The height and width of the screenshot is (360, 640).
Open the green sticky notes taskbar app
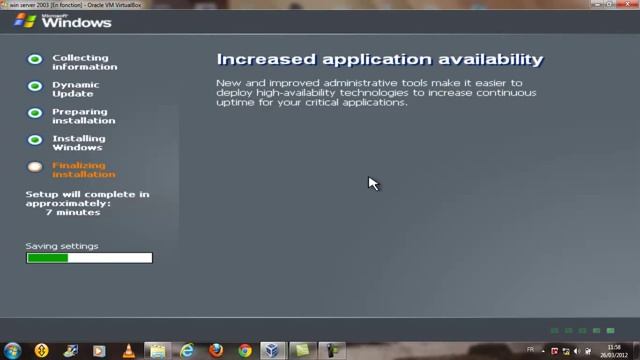coord(302,351)
